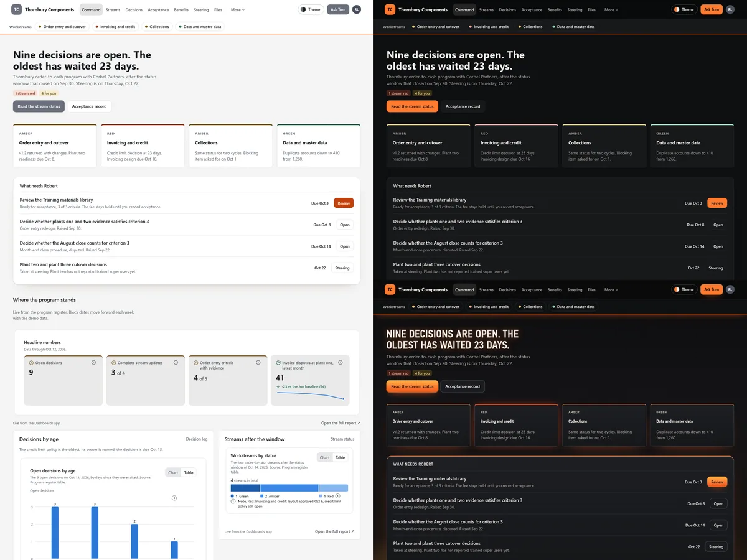Open GREEN Data and master data card, lower dark view
The width and height of the screenshot is (747, 560).
(x=692, y=425)
